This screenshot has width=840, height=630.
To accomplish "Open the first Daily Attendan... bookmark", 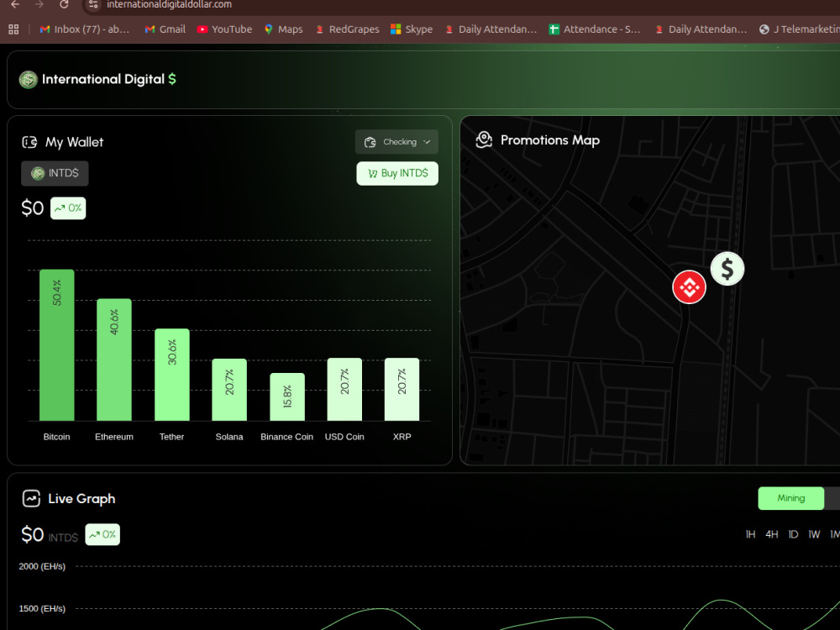I will (491, 29).
